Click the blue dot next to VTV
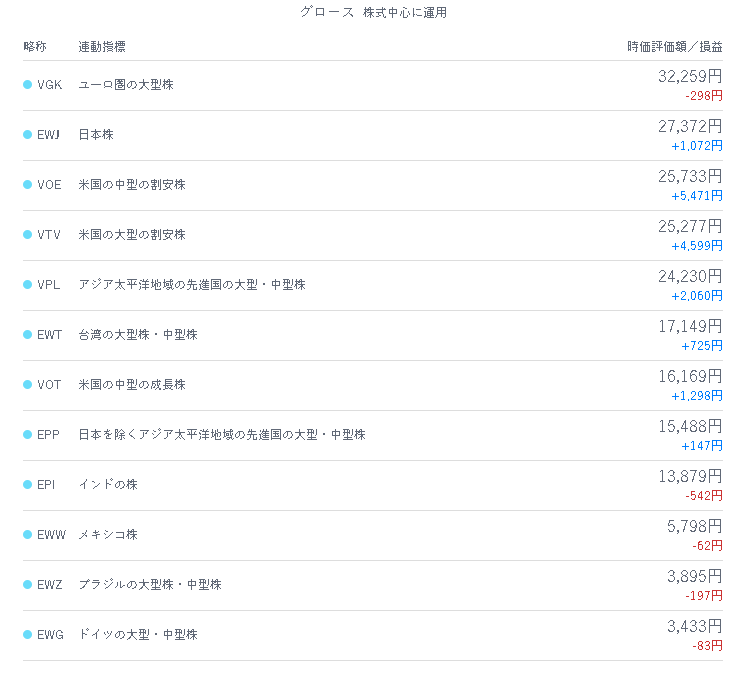 tap(27, 235)
